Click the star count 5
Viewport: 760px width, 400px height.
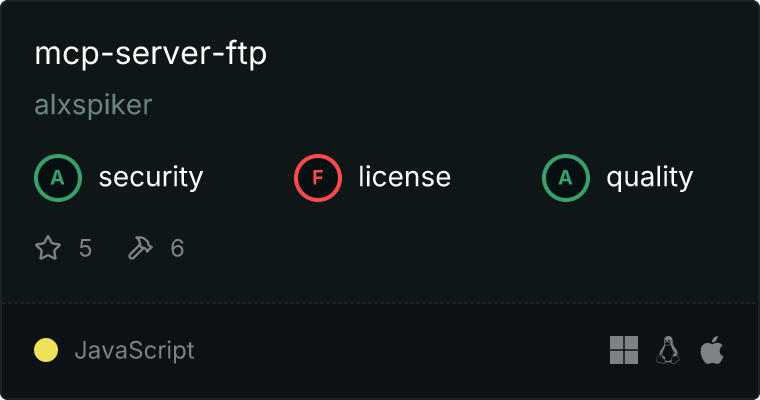coord(85,248)
